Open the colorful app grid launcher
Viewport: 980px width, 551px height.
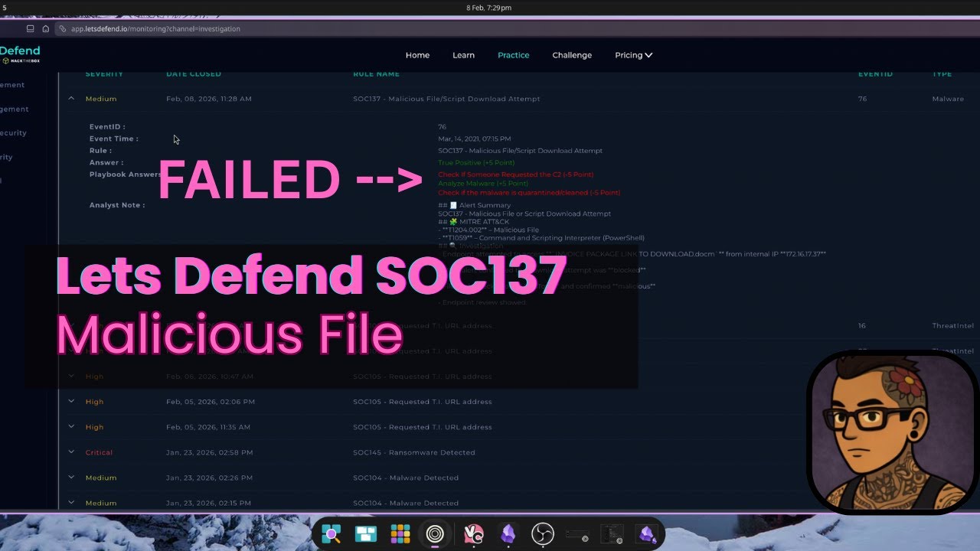[400, 534]
